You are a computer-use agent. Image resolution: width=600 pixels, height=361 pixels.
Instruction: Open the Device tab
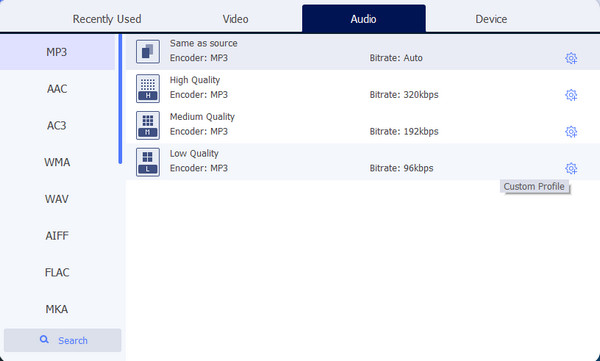pos(491,19)
